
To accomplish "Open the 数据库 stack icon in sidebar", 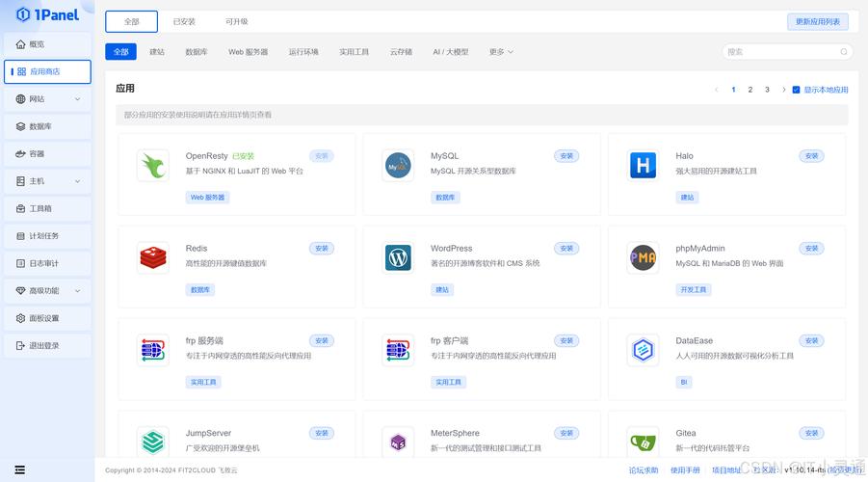I will click(20, 126).
